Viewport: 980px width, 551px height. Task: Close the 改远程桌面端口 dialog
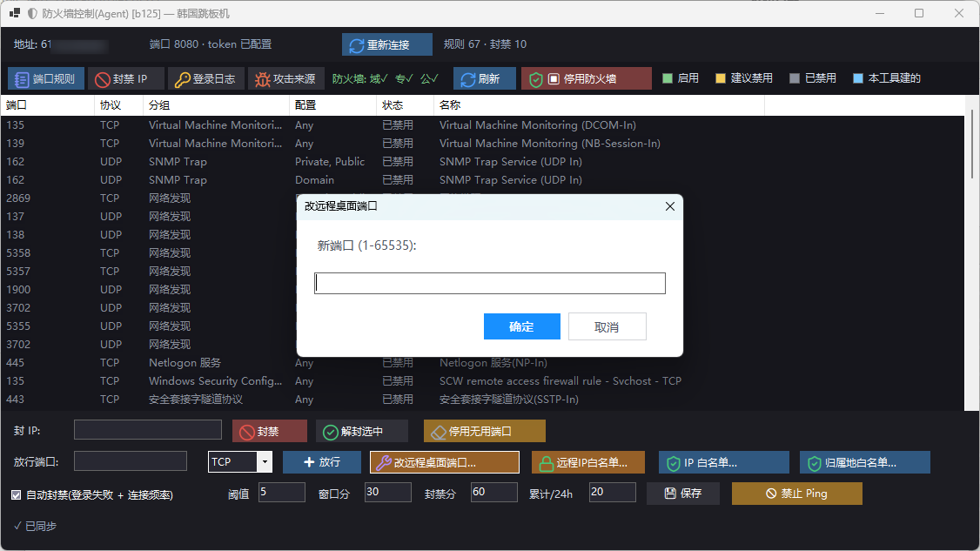[x=670, y=206]
